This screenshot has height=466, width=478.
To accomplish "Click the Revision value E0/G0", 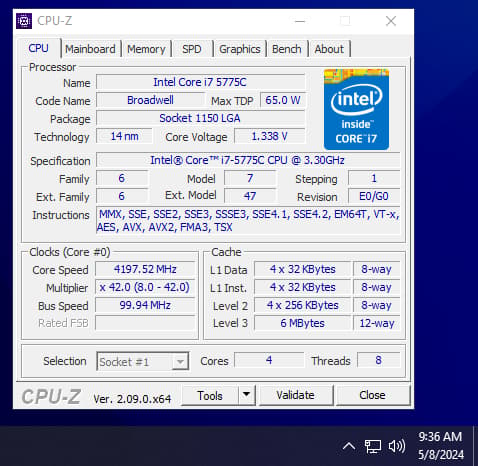I will click(374, 196).
